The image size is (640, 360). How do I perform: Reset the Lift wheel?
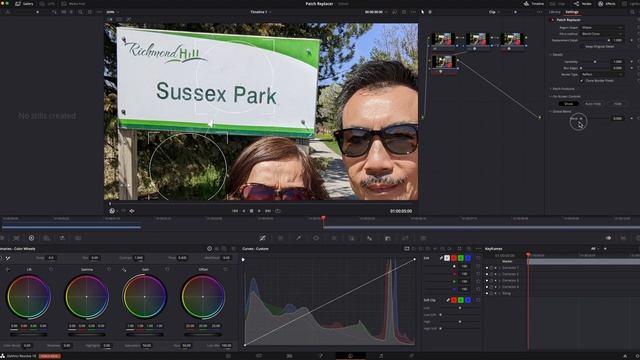pyautogui.click(x=51, y=269)
